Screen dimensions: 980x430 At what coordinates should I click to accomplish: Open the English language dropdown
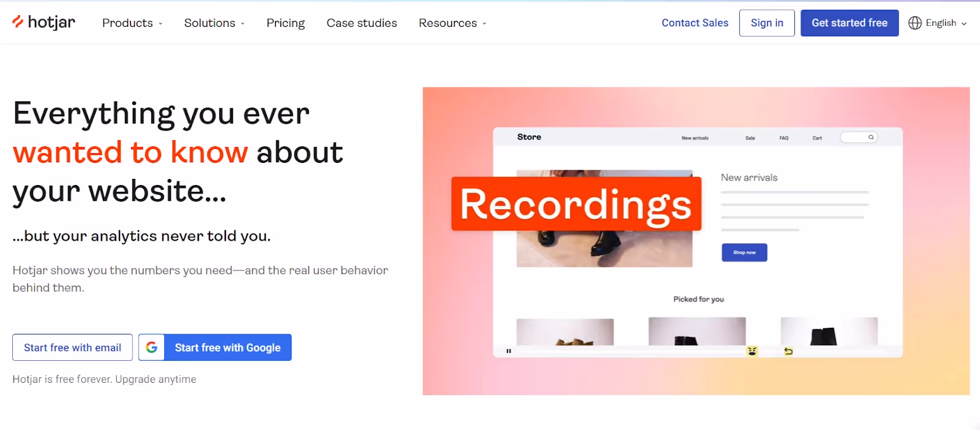(x=938, y=23)
